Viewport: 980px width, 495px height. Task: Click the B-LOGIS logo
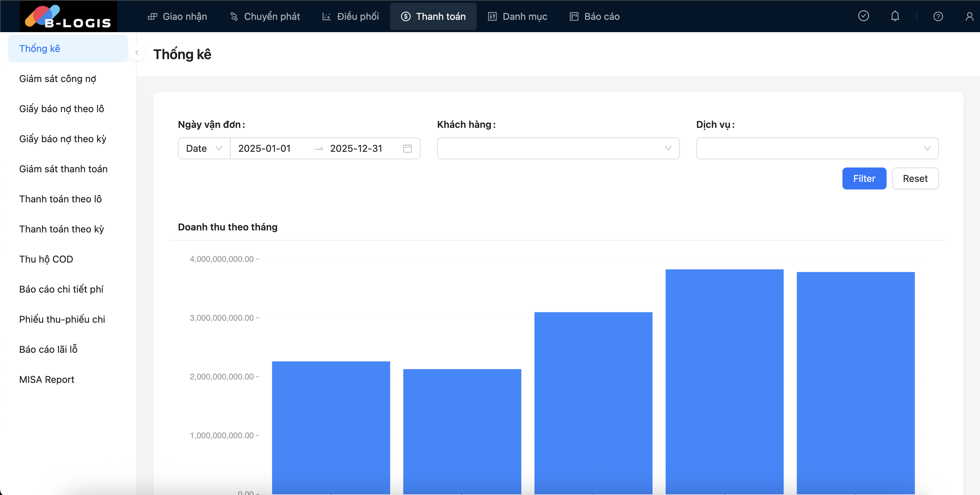[68, 16]
